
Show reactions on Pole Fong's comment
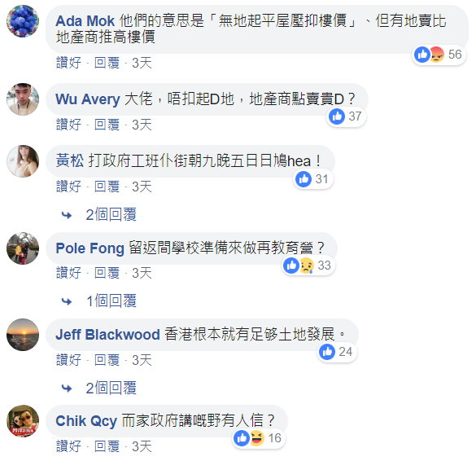308,266
